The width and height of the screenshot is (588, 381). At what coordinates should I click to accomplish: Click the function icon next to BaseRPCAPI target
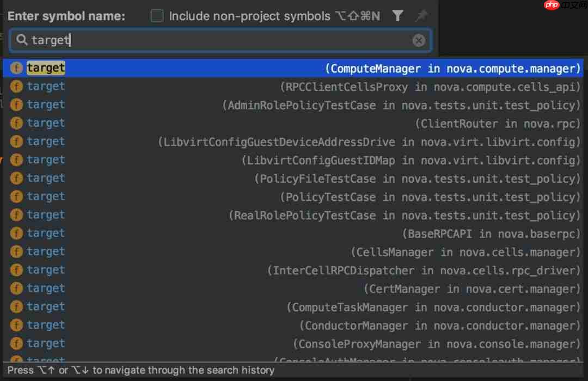16,233
